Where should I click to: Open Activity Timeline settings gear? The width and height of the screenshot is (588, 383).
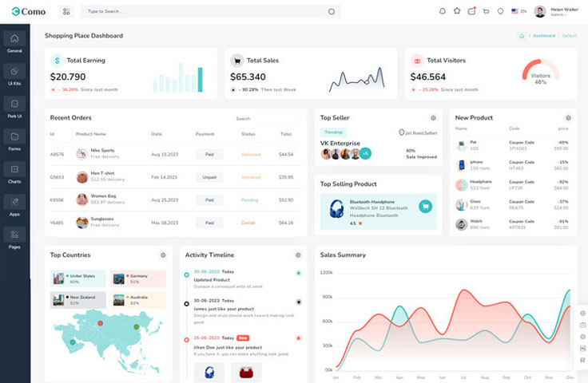point(298,255)
